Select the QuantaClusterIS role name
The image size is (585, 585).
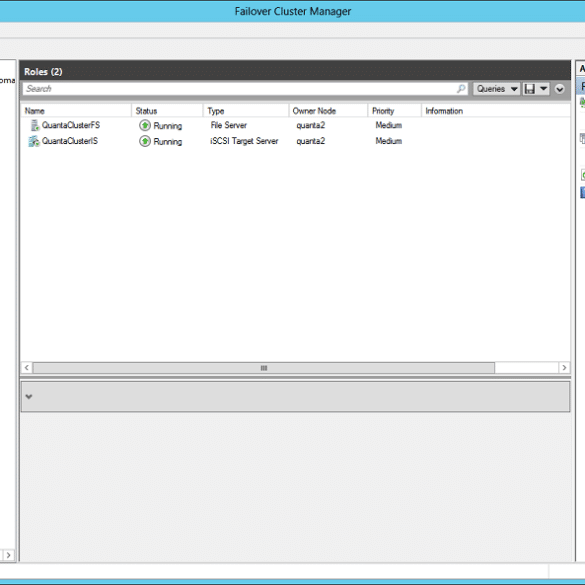pyautogui.click(x=70, y=141)
